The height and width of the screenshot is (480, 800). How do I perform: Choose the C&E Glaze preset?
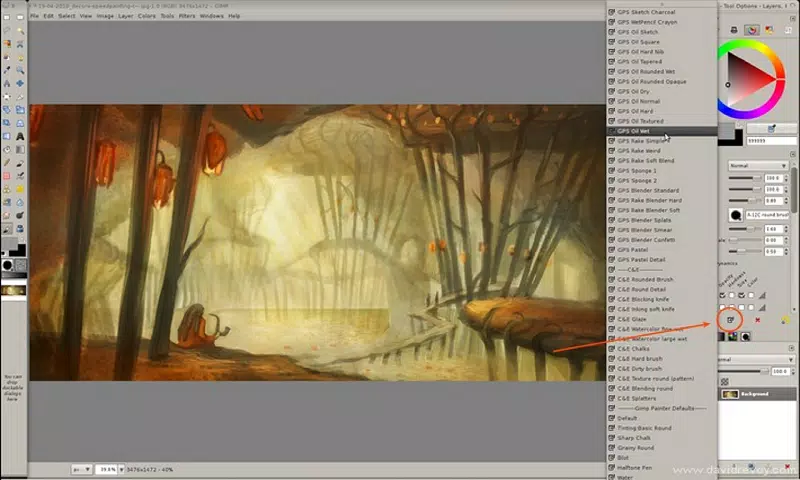(631, 318)
